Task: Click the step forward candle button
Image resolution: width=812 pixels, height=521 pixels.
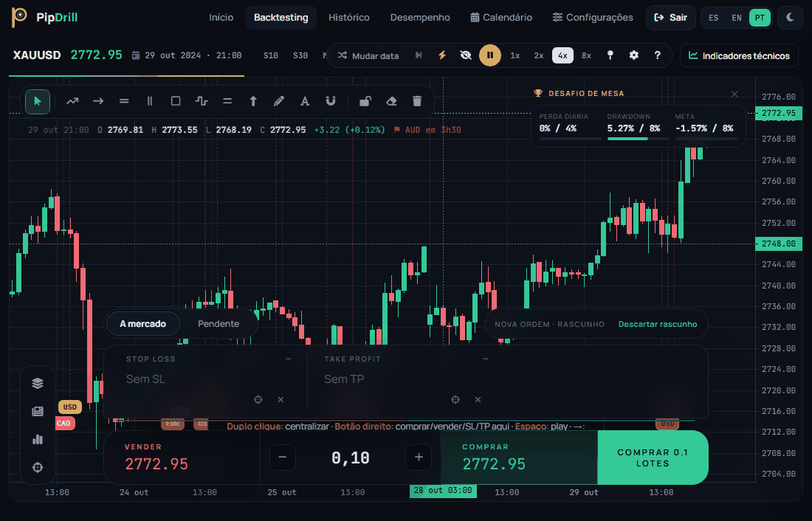Action: (419, 55)
